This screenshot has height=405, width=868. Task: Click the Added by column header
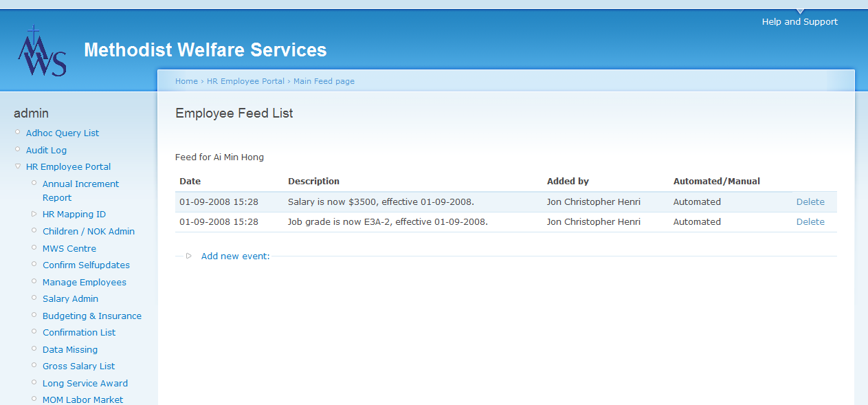click(568, 182)
